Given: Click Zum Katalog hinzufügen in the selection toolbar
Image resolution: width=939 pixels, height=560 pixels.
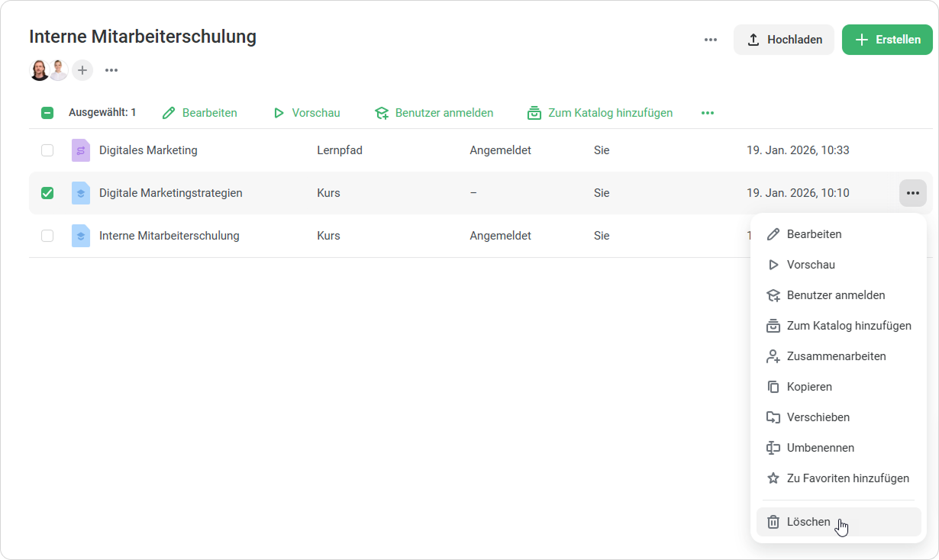Looking at the screenshot, I should point(600,113).
